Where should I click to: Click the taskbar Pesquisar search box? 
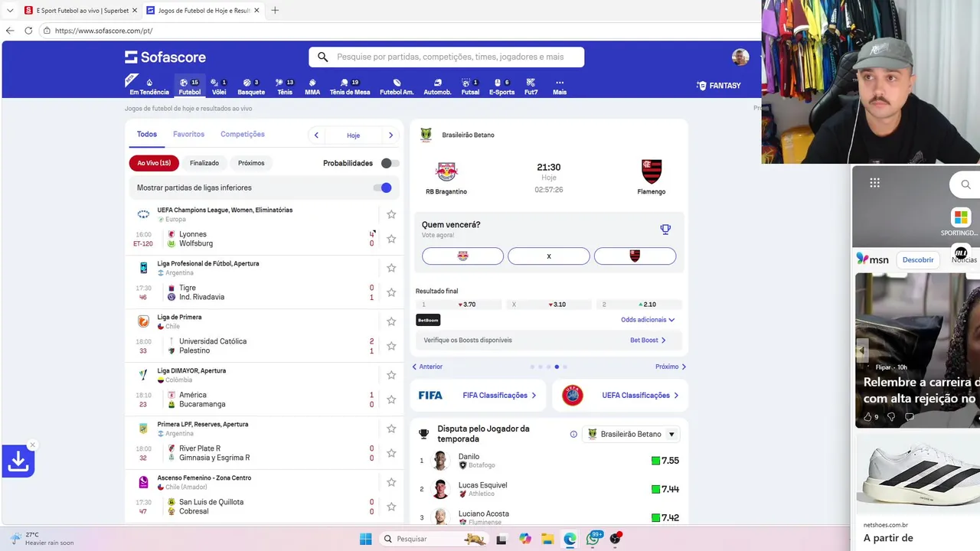coord(433,539)
